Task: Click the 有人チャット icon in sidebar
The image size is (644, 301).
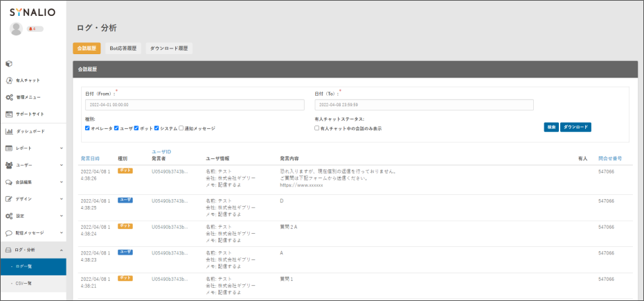Action: pyautogui.click(x=10, y=80)
